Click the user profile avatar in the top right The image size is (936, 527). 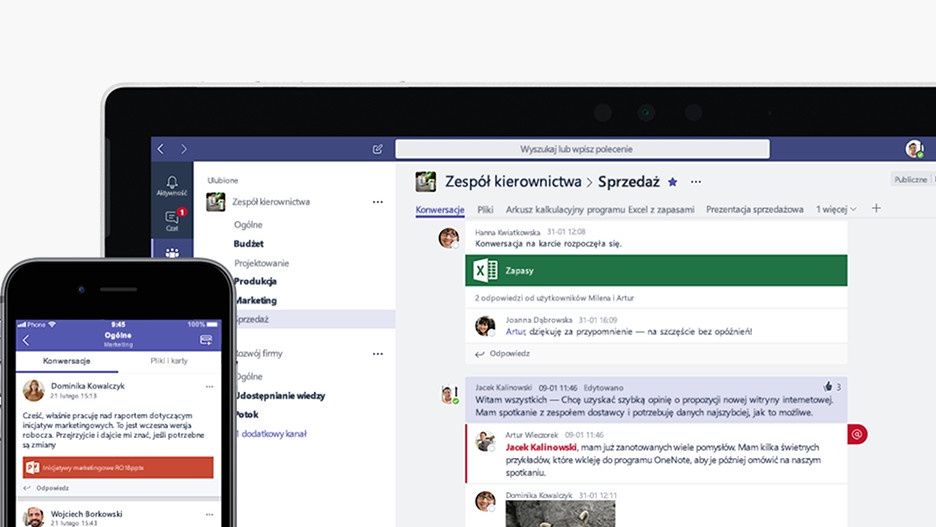914,149
